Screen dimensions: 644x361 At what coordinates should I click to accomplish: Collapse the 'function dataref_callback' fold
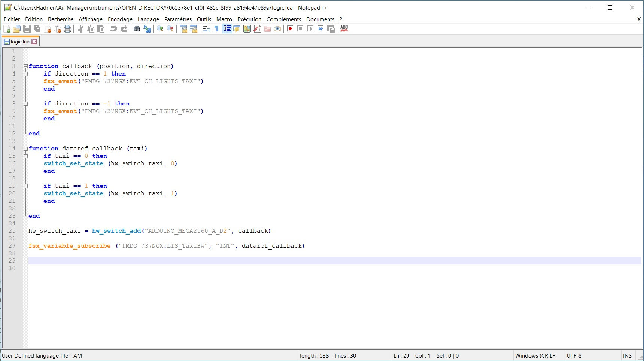tap(25, 149)
